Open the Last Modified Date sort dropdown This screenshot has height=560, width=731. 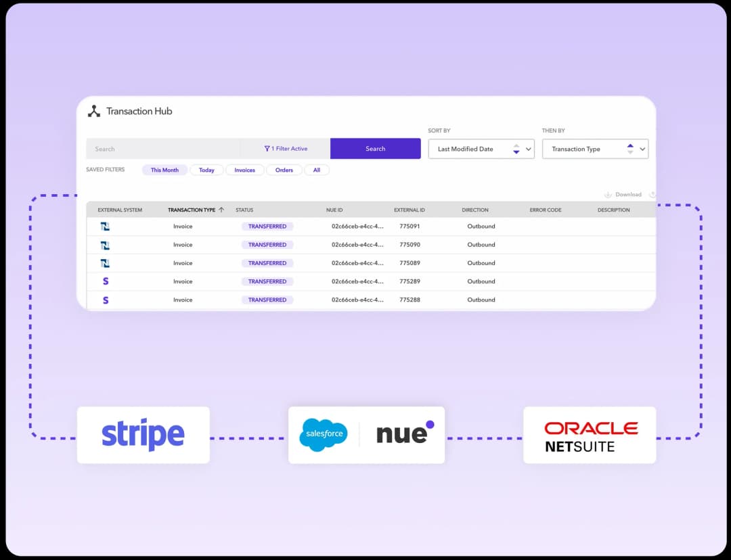481,149
